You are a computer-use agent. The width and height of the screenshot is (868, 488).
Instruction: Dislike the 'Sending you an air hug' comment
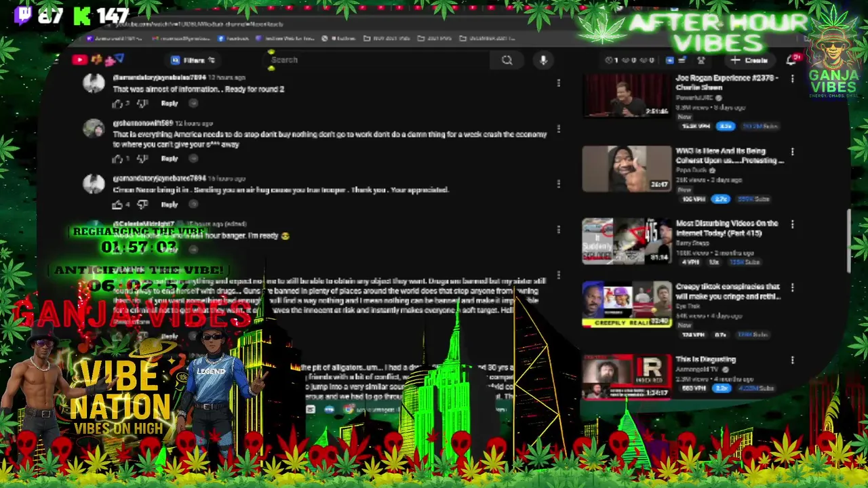coord(142,204)
